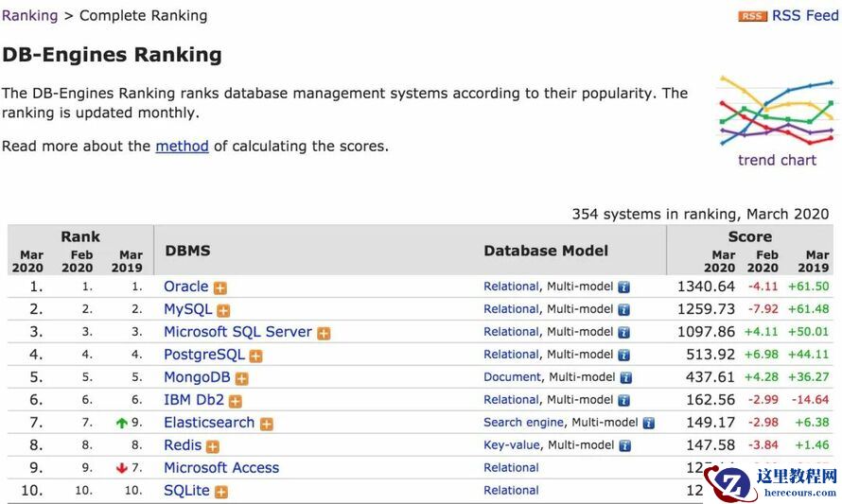Go to the Ranking breadcrumb

(x=30, y=15)
